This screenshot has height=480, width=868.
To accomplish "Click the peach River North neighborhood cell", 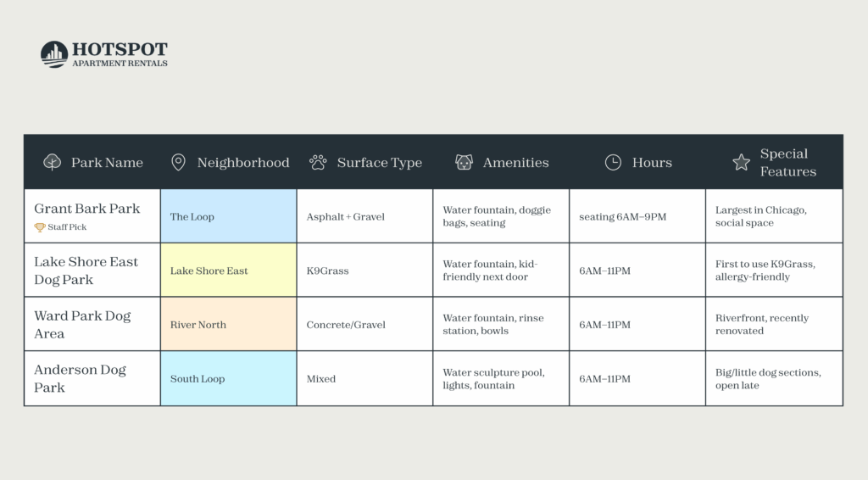I will pyautogui.click(x=229, y=324).
